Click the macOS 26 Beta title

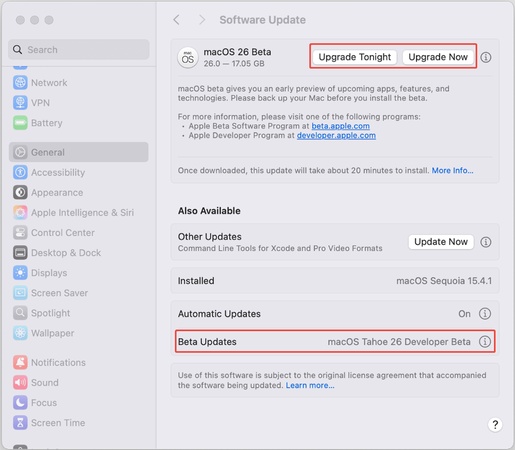tap(237, 52)
